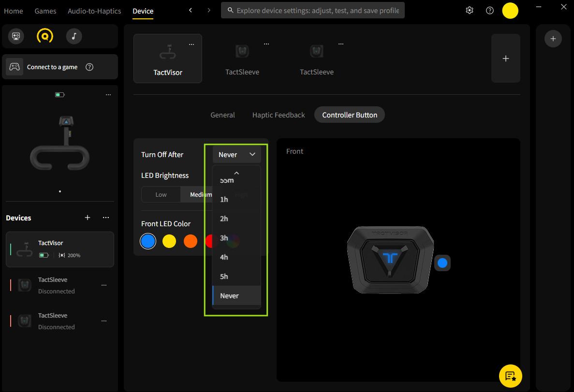Switch to the General settings tab

[222, 115]
